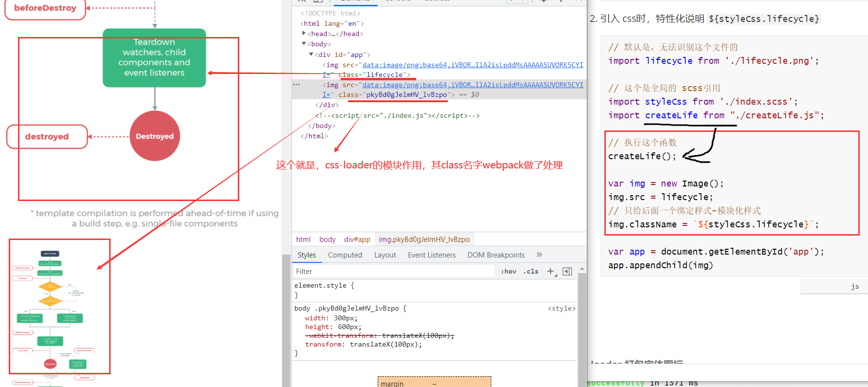Toggle the :hov element state button
This screenshot has width=868, height=387.
click(508, 272)
